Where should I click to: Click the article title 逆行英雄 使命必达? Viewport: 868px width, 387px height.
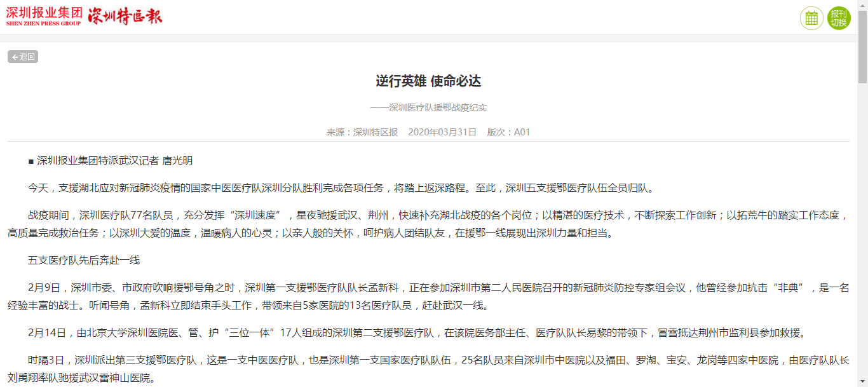pos(428,81)
